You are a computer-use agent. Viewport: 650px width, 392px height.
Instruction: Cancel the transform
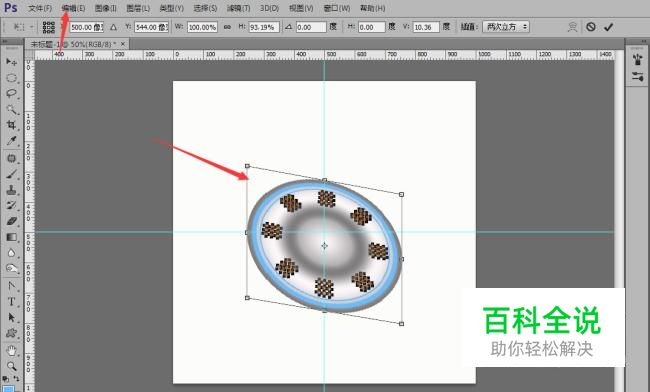point(591,27)
